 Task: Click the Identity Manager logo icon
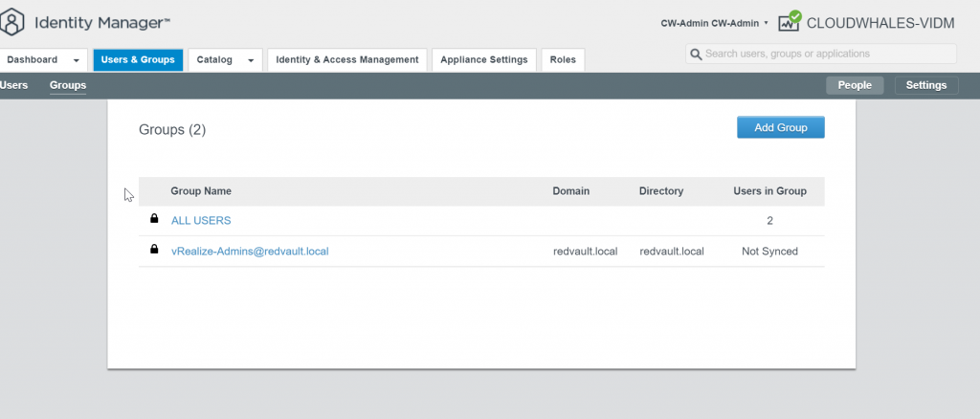point(11,23)
